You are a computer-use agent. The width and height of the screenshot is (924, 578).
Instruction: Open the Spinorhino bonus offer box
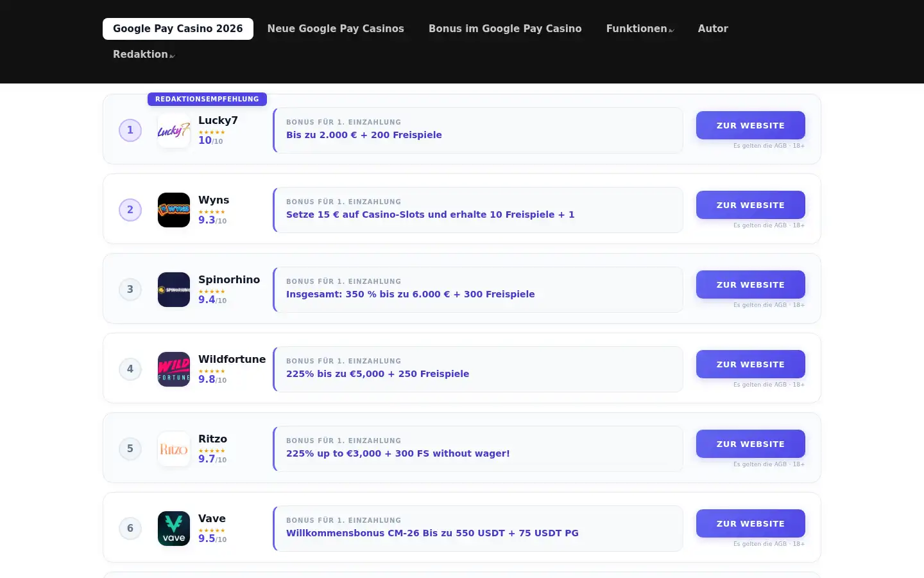click(478, 290)
